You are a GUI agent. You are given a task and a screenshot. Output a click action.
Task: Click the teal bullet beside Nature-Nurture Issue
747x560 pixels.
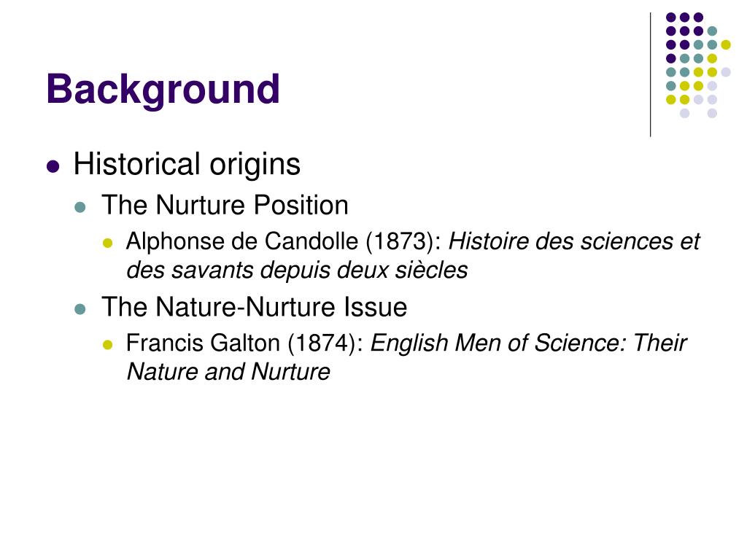[x=80, y=309]
